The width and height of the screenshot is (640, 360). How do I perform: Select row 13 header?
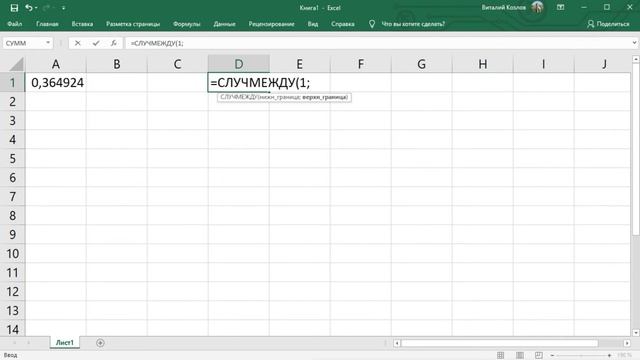[12, 311]
